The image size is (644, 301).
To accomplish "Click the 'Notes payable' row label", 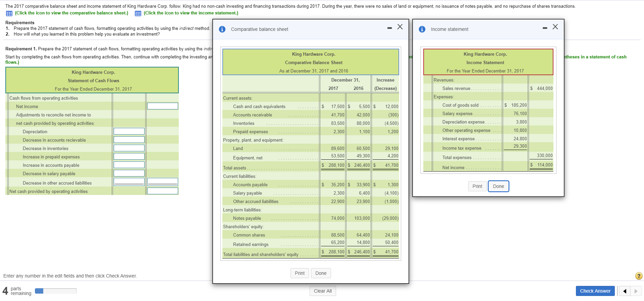I will [247, 218].
